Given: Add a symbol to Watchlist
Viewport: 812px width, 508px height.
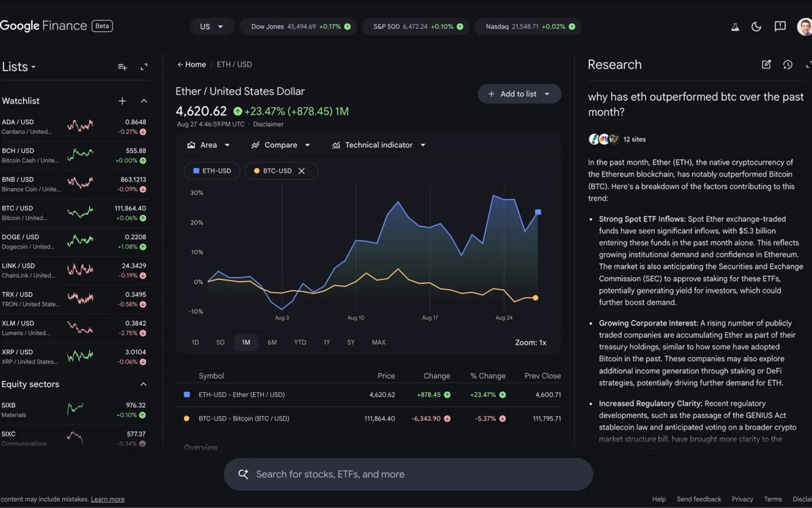Looking at the screenshot, I should click(x=122, y=101).
